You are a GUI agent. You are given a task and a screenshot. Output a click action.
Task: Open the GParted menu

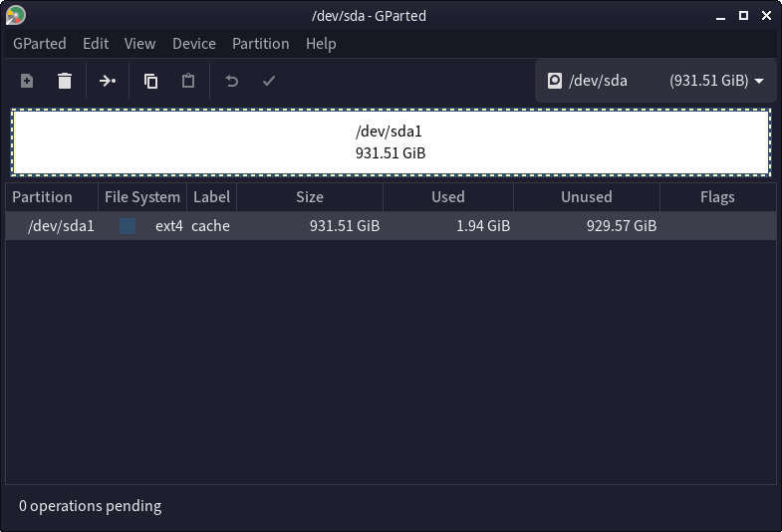(x=40, y=44)
